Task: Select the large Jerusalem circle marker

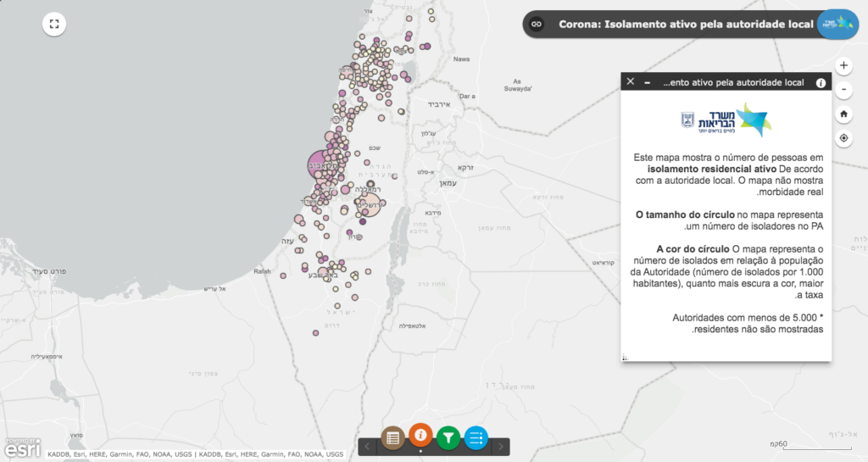Action: tap(369, 204)
